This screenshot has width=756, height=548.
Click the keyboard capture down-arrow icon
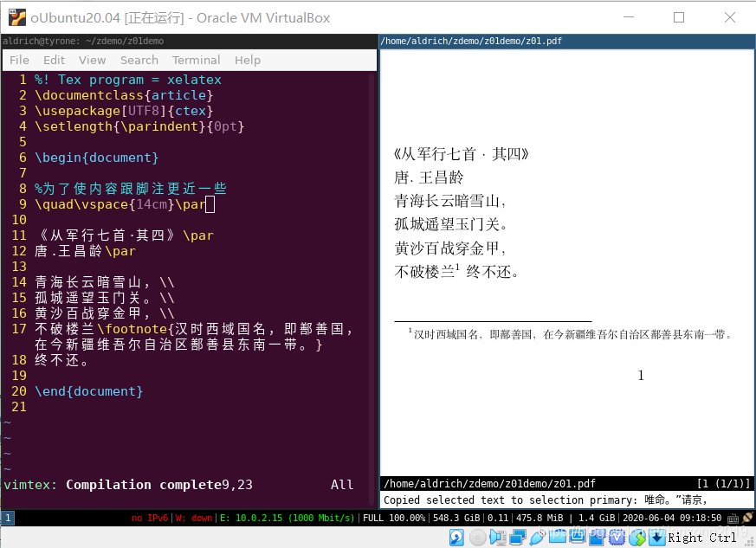[x=657, y=538]
